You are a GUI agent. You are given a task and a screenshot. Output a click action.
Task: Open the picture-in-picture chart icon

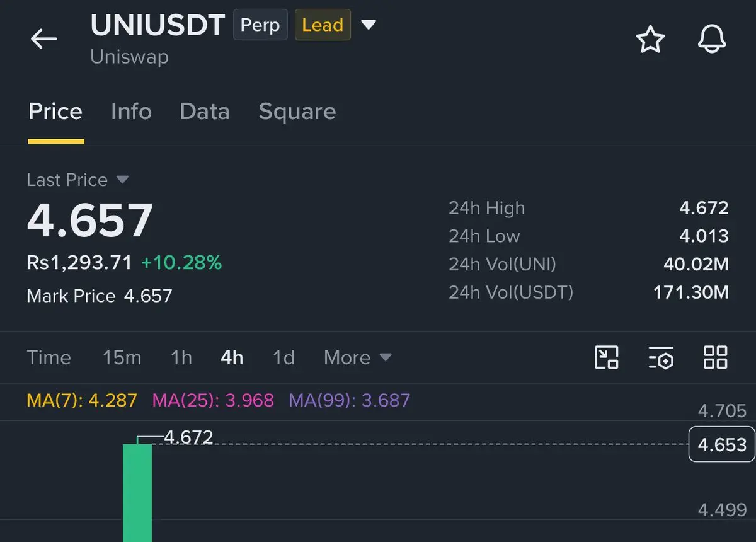607,357
